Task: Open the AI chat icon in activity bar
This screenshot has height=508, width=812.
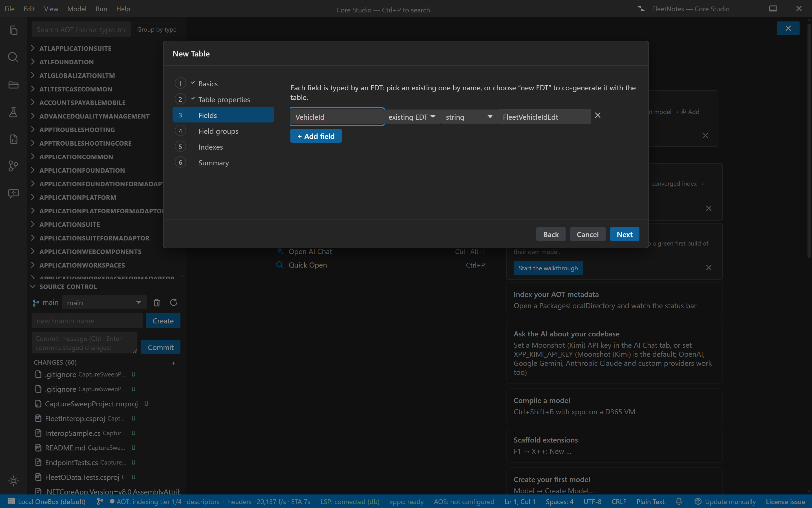Action: pos(14,193)
